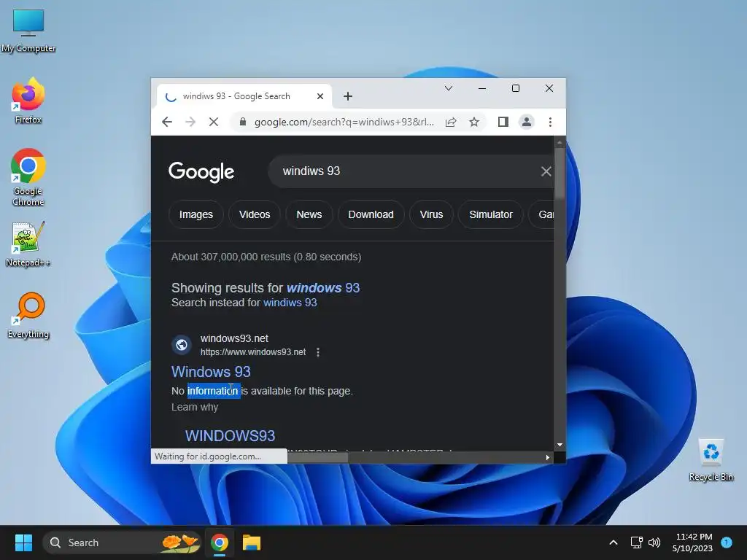The image size is (747, 560).
Task: Open the Windows 93 result title
Action: [x=211, y=372]
